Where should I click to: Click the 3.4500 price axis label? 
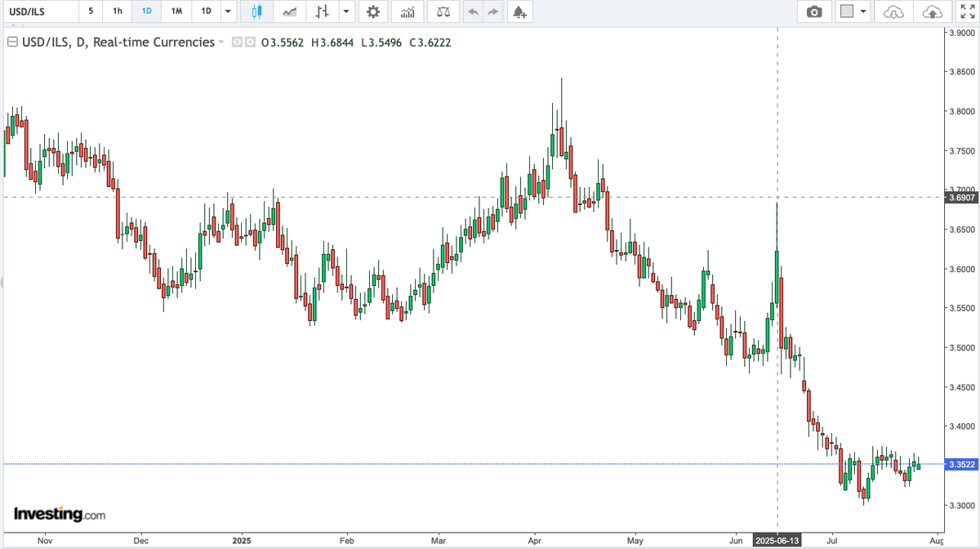point(961,387)
